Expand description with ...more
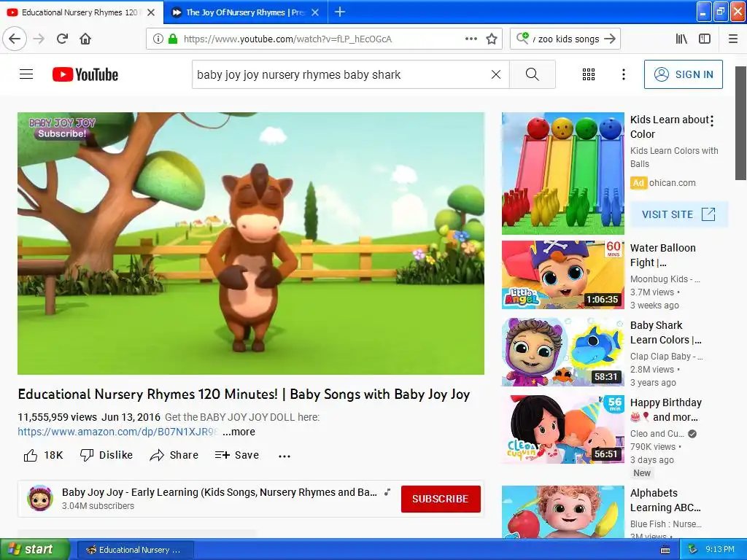 coord(239,432)
